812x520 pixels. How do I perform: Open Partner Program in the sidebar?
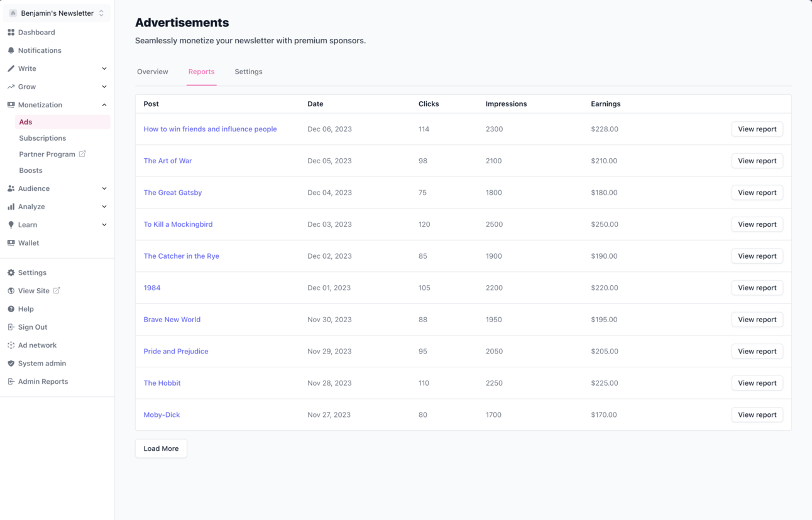[47, 154]
